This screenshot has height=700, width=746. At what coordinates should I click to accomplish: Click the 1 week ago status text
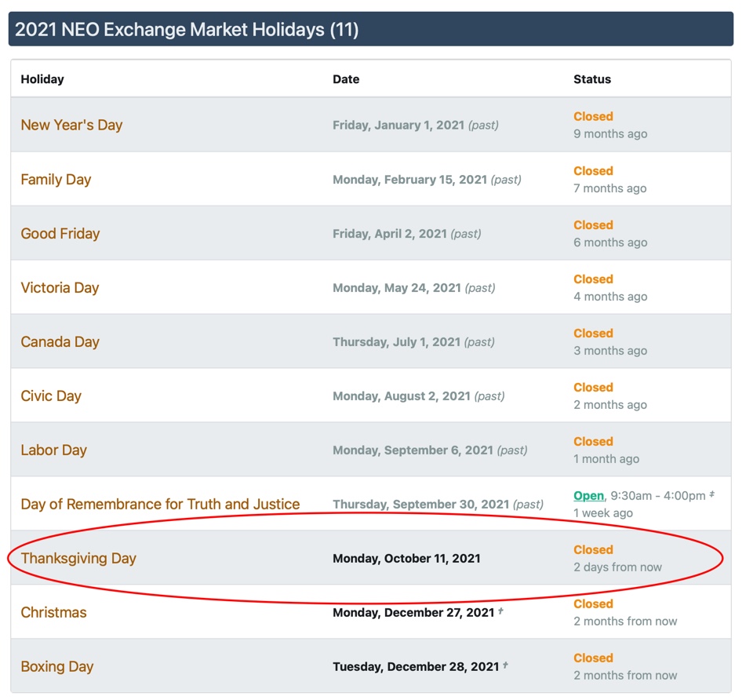[602, 513]
